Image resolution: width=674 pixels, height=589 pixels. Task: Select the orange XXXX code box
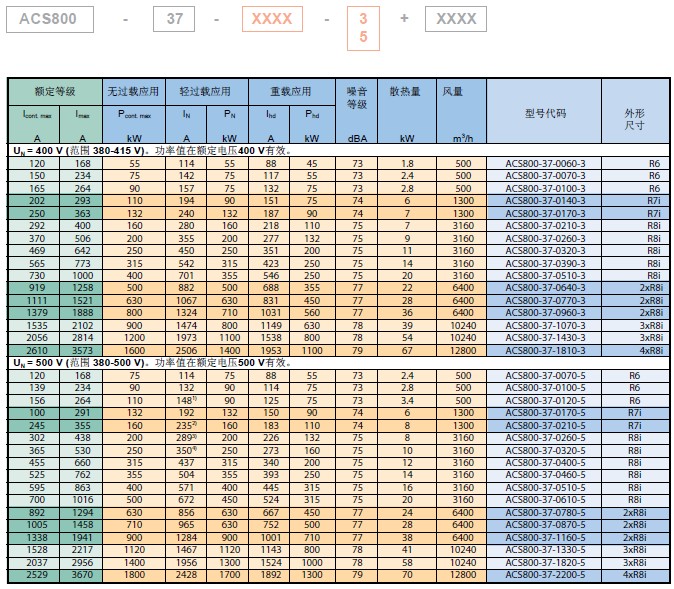tap(272, 19)
